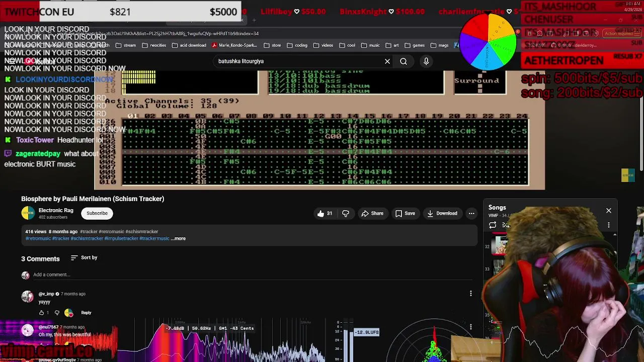Clear the YouTube search box text
This screenshot has width=644, height=362.
point(387,61)
